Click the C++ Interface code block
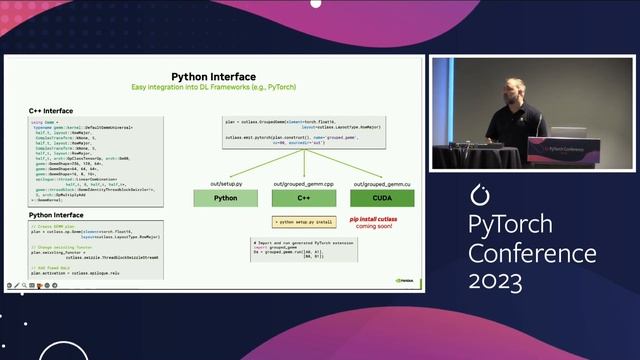This screenshot has height=360, width=640. pos(96,162)
